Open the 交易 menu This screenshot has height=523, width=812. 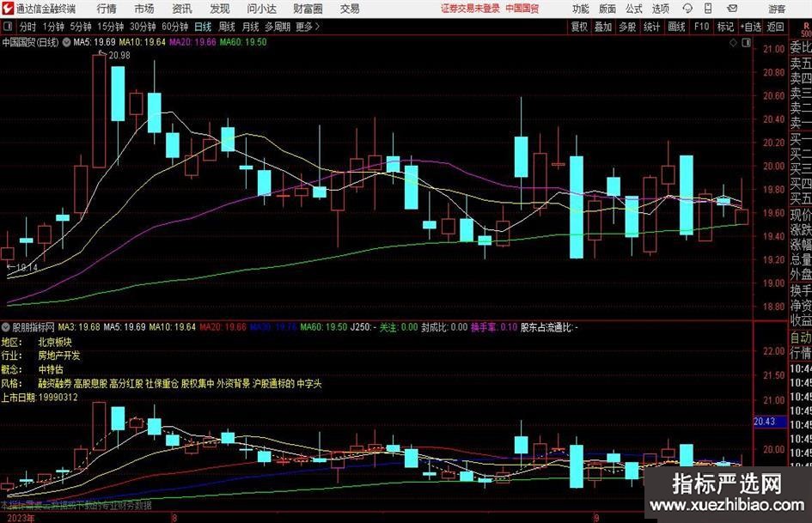pyautogui.click(x=350, y=9)
